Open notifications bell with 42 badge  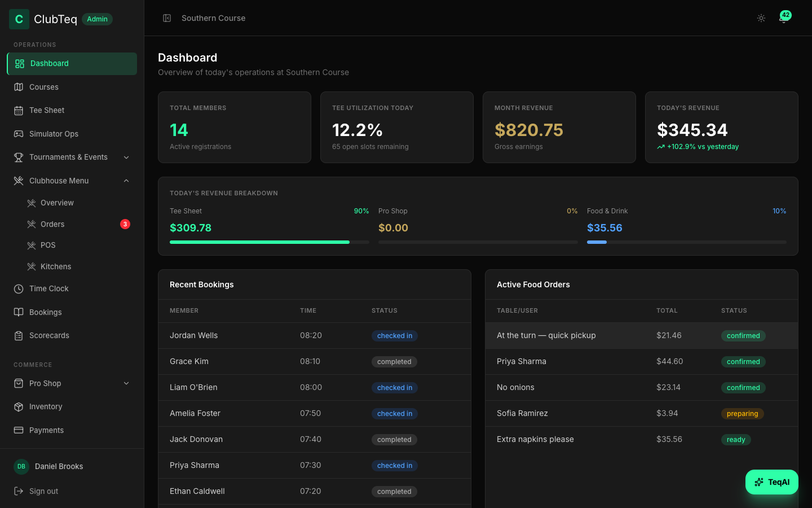point(783,18)
